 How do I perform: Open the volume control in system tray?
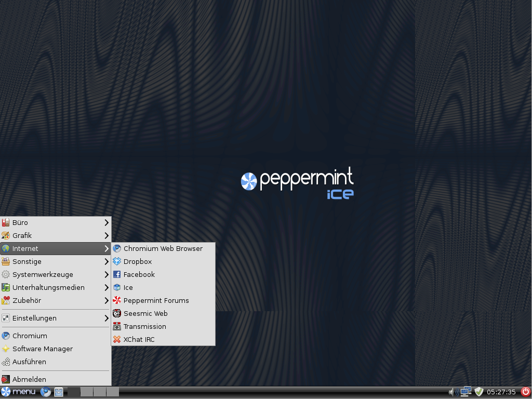(452, 392)
